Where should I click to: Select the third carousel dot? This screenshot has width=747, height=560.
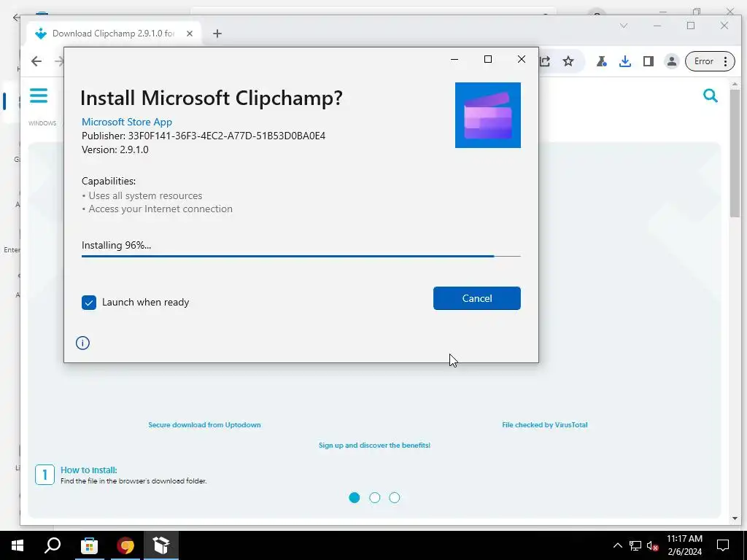[x=395, y=497]
